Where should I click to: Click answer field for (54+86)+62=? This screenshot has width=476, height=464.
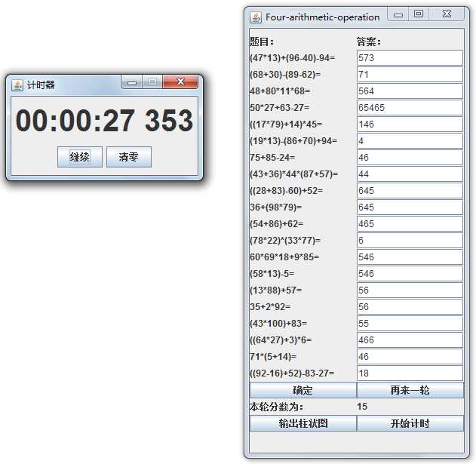click(x=410, y=224)
